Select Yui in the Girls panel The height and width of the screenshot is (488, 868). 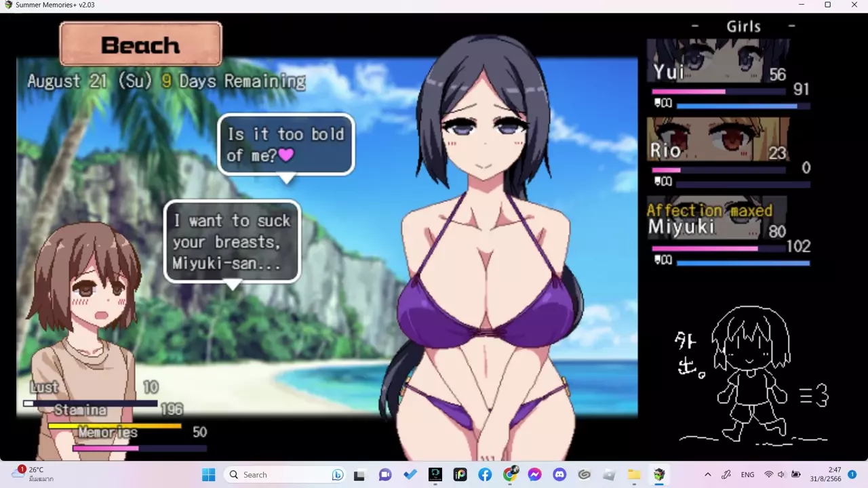coord(717,62)
